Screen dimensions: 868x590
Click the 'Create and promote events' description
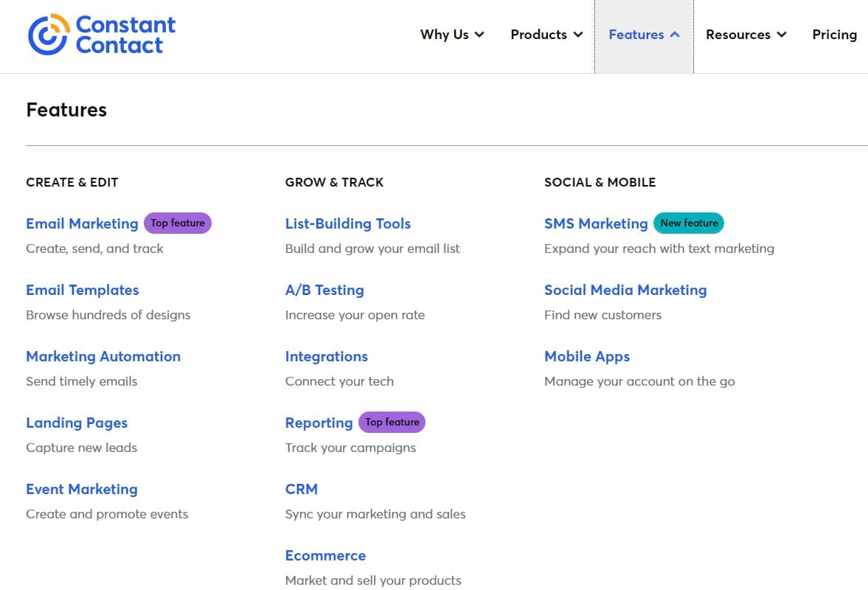107,514
